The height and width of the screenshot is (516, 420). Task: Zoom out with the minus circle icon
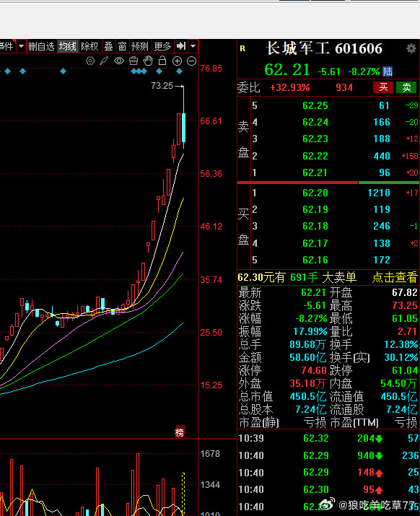(x=191, y=61)
